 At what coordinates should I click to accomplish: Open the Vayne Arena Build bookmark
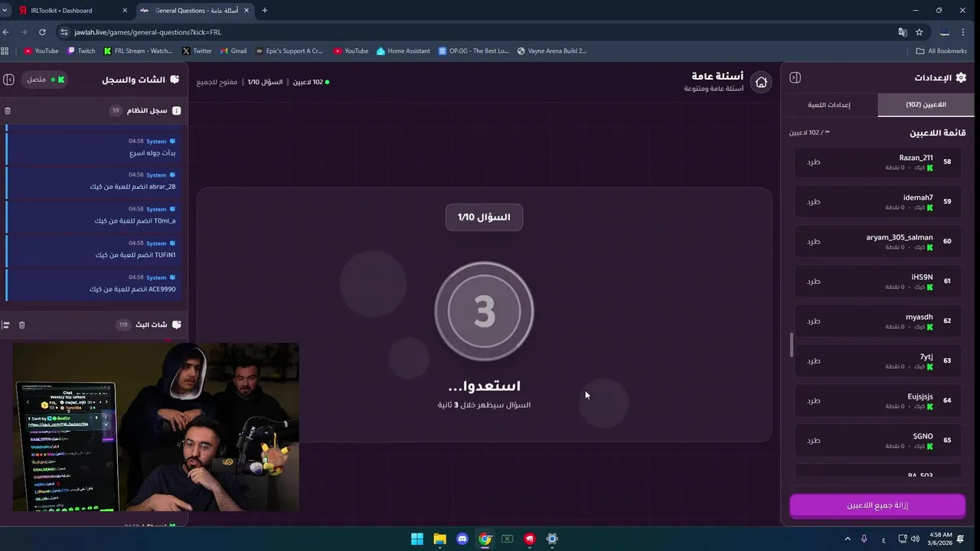click(x=551, y=51)
